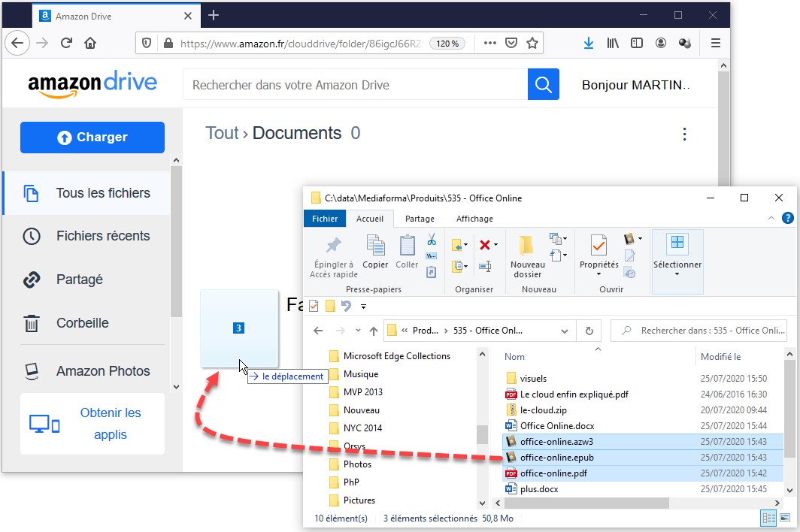Click the blue magnifier search button
Viewport: 800px width, 532px height.
click(543, 85)
